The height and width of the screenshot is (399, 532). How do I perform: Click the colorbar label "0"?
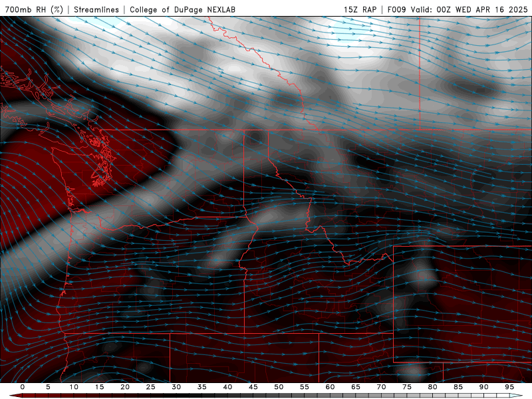pyautogui.click(x=23, y=387)
